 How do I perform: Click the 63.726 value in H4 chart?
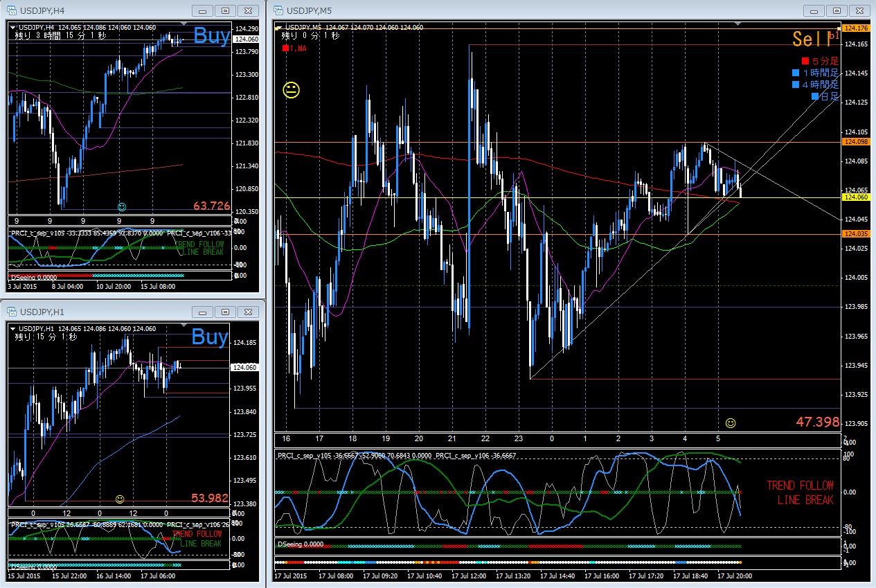(x=211, y=206)
